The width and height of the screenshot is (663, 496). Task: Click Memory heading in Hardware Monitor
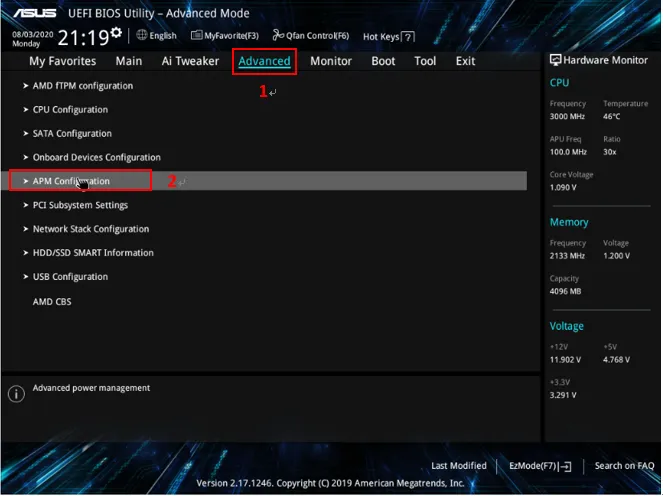click(569, 222)
